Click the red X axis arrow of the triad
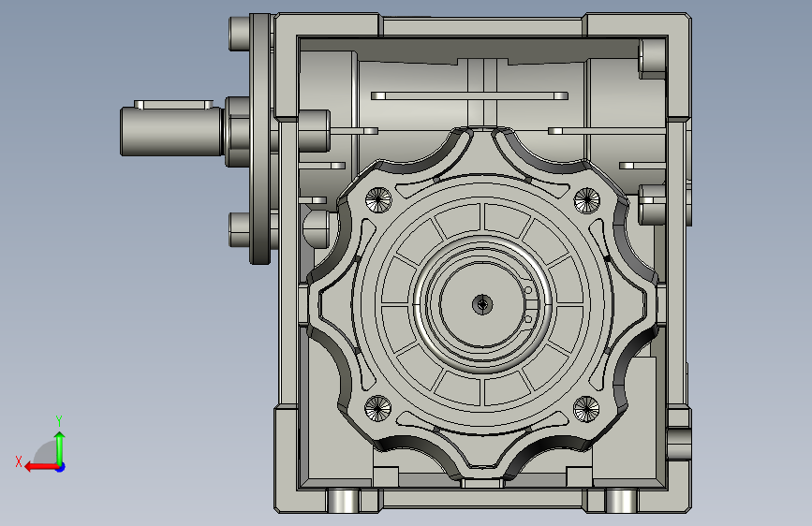 [x=40, y=467]
